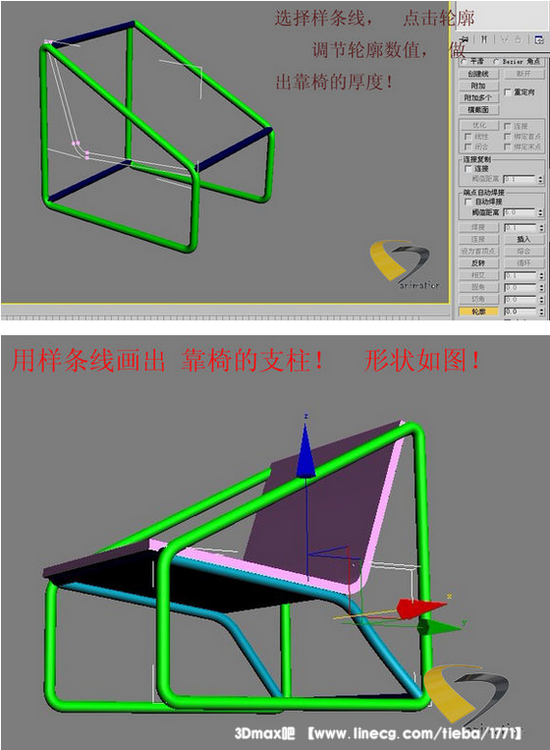Click the 切角 spinner arrows

point(541,299)
